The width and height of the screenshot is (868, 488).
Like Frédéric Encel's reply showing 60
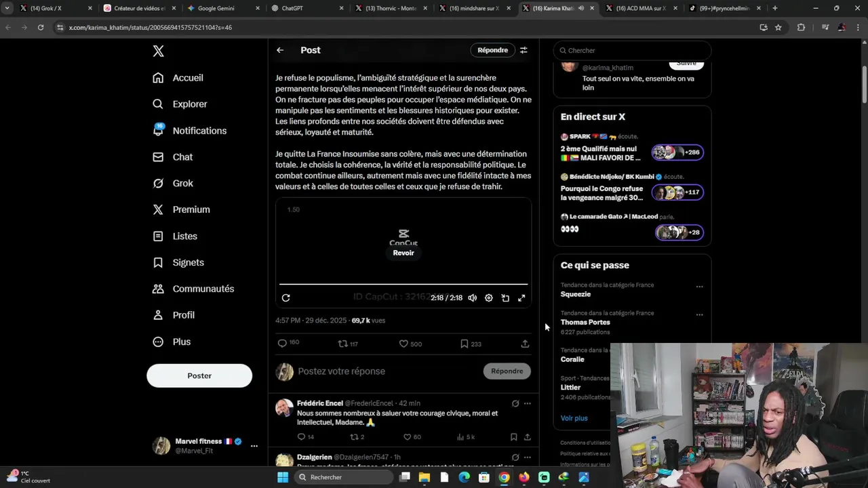tap(412, 437)
